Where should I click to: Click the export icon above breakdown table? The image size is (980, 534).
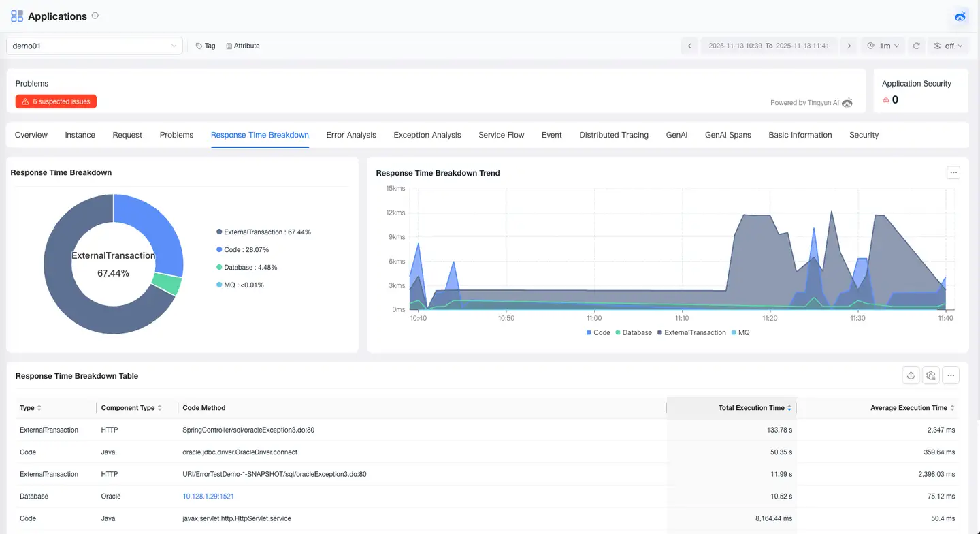point(911,375)
